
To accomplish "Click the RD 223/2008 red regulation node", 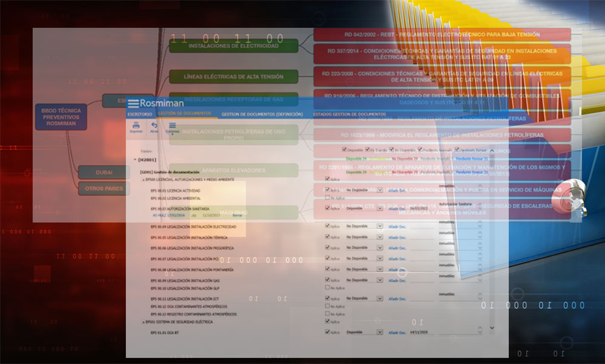I will pyautogui.click(x=442, y=76).
